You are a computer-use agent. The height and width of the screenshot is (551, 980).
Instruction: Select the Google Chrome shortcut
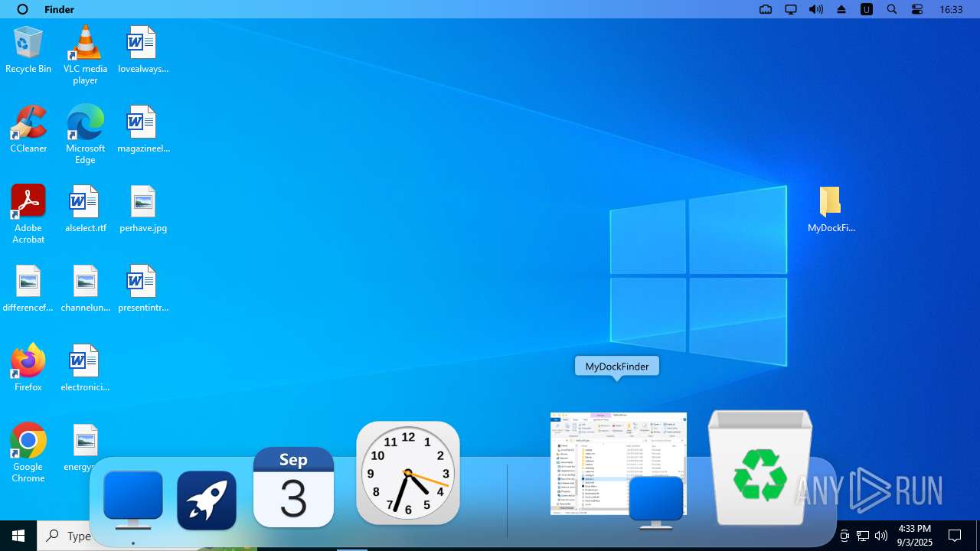coord(28,453)
